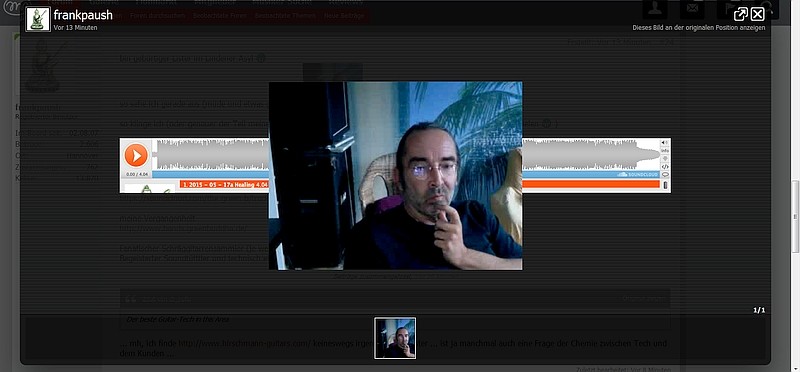Screen dimensions: 800x372
Task: Play the SoundCloud track
Action: pos(136,155)
